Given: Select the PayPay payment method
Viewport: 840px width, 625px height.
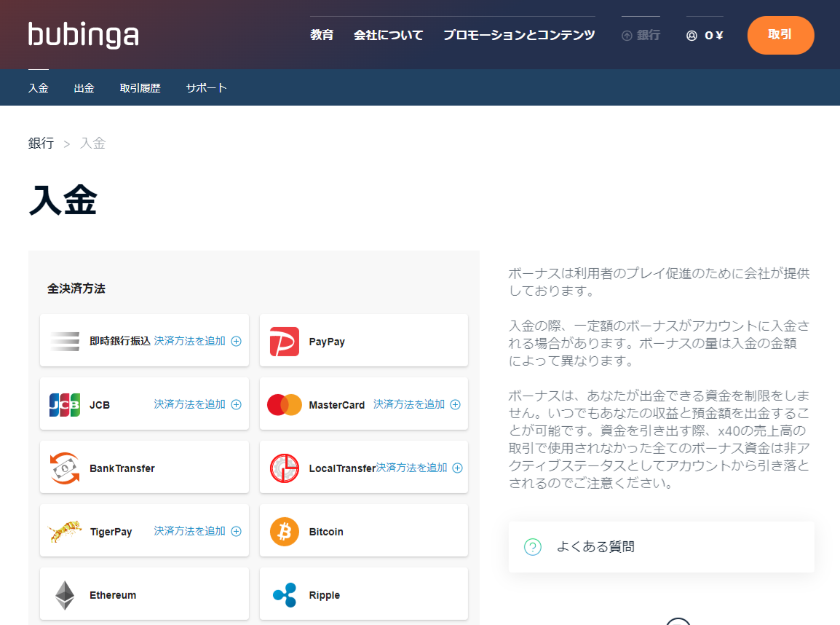Looking at the screenshot, I should (x=364, y=340).
